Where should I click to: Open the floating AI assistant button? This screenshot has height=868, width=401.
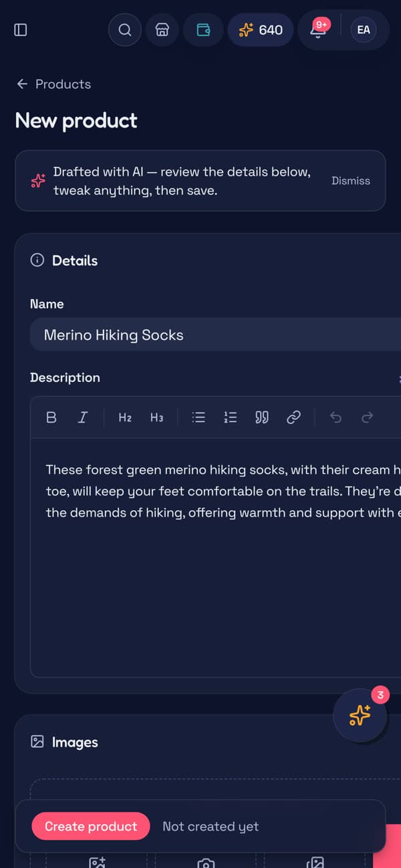[360, 715]
